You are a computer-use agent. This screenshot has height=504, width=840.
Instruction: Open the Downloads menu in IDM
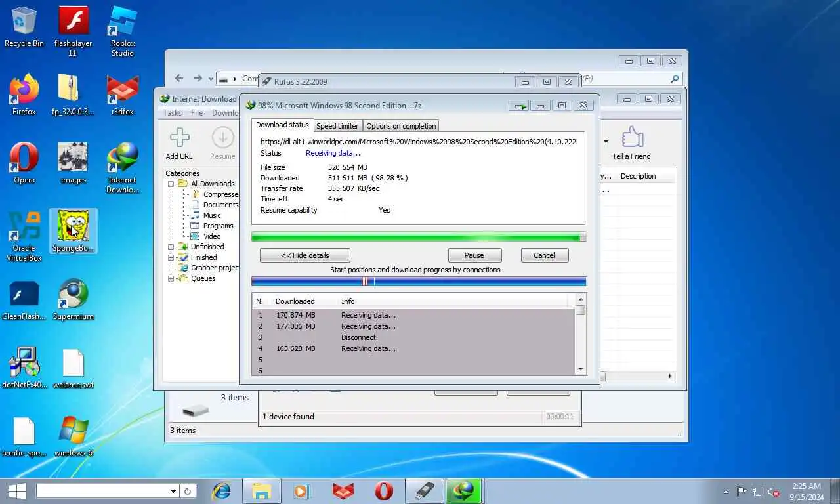225,113
